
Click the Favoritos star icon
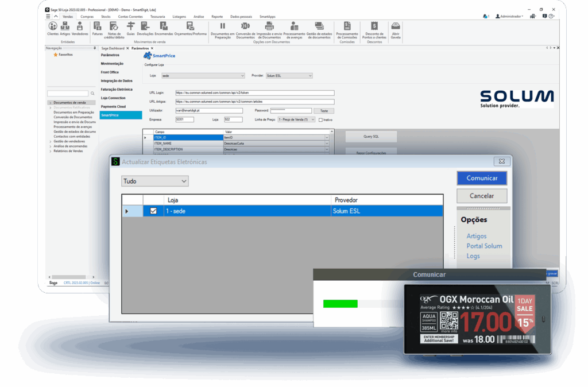click(x=56, y=55)
